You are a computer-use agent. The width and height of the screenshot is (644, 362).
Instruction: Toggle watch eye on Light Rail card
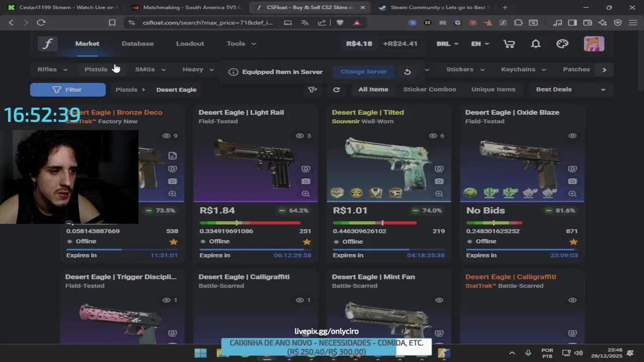299,136
